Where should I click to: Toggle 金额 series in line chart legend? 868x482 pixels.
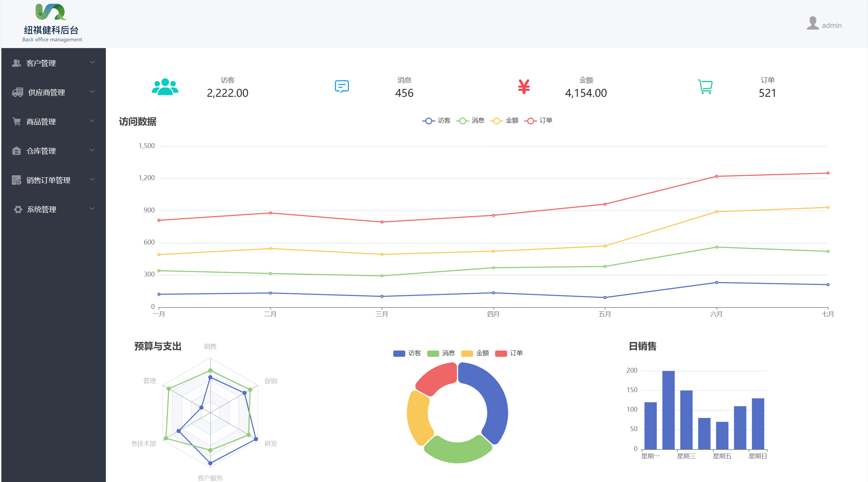pos(505,120)
